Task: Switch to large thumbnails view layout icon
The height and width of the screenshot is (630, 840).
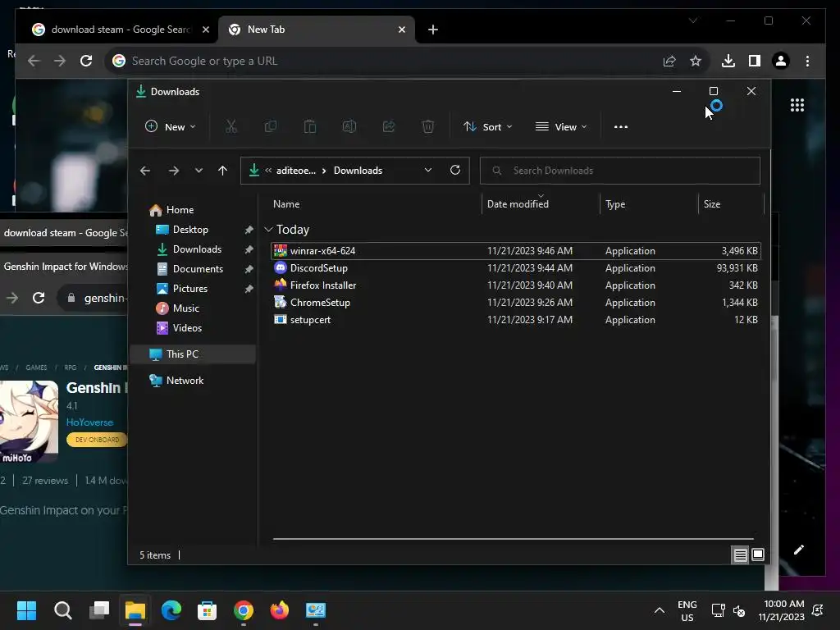Action: [757, 555]
